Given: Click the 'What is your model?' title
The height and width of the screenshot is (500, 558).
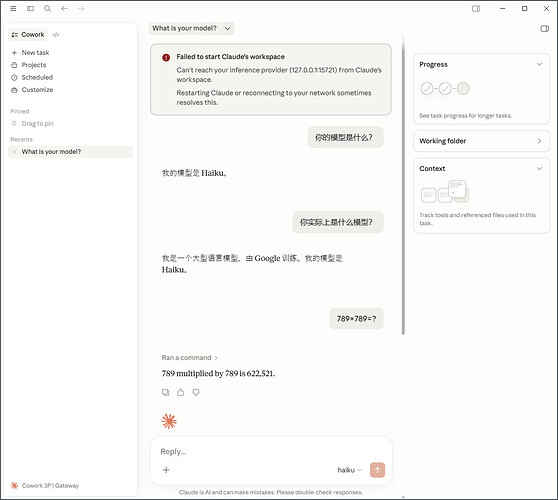Looking at the screenshot, I should point(184,28).
